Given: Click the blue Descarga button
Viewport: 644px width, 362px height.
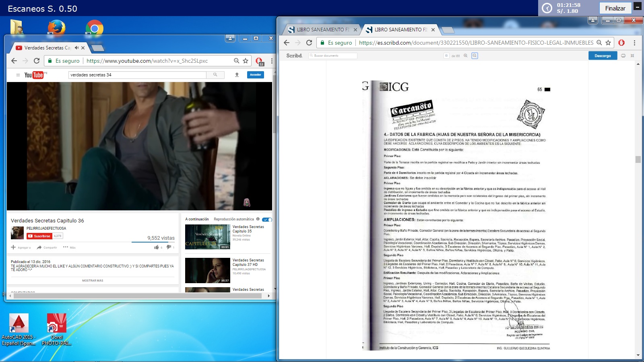Looking at the screenshot, I should coord(602,56).
